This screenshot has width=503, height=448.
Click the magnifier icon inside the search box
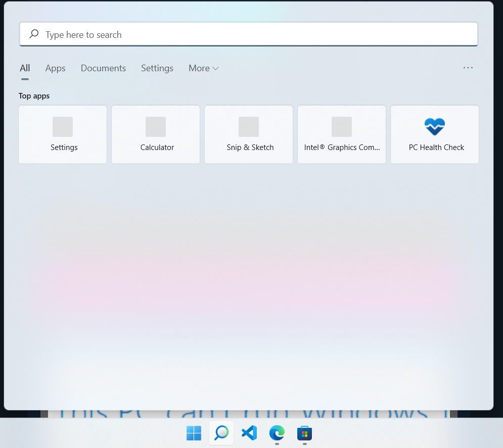pyautogui.click(x=34, y=34)
